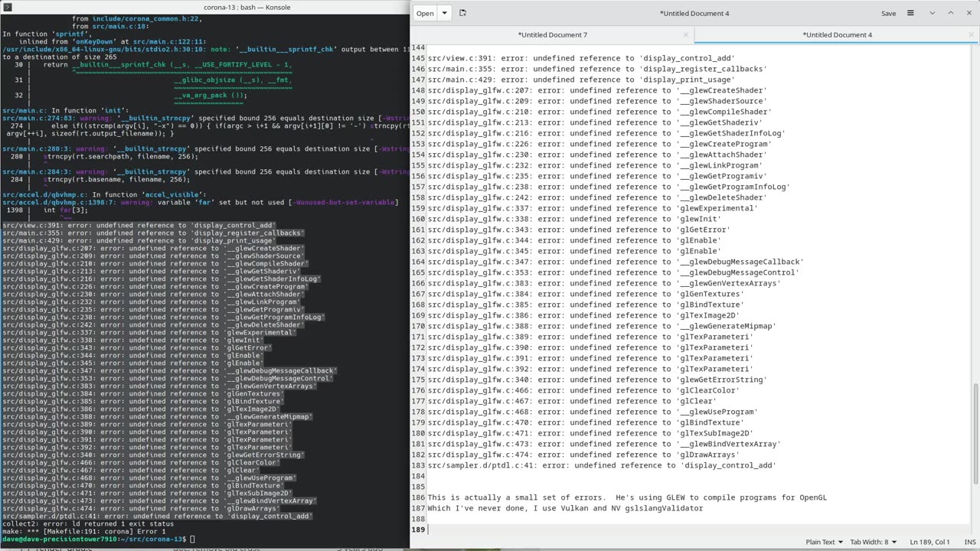Screen dimensions: 980x551
Task: Open the Plain Text language dropdown
Action: pos(824,542)
